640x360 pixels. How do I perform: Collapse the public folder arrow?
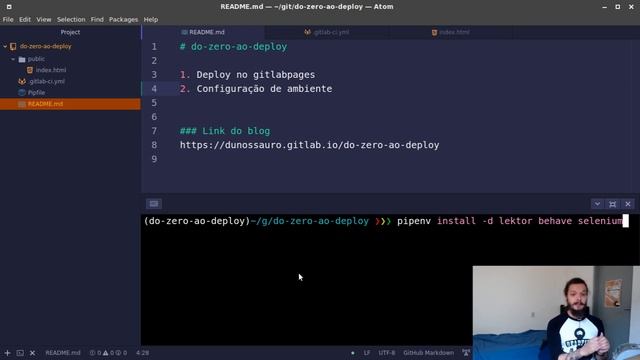click(x=13, y=59)
